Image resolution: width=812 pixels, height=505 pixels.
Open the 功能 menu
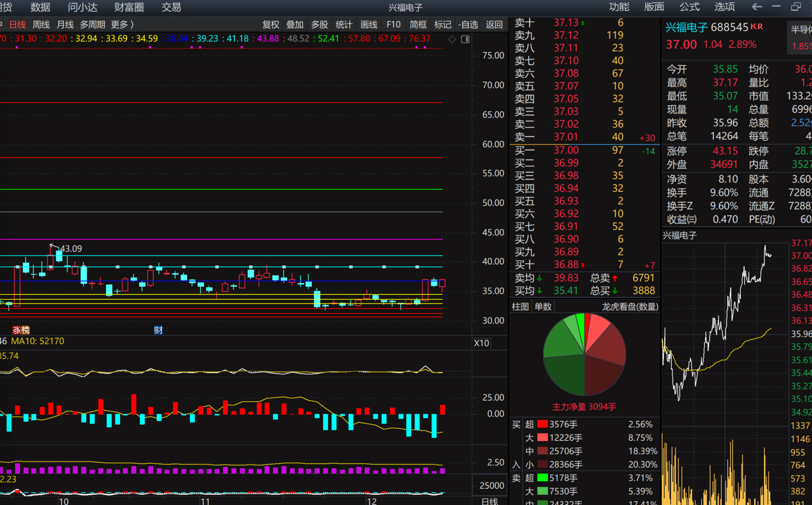click(x=619, y=7)
